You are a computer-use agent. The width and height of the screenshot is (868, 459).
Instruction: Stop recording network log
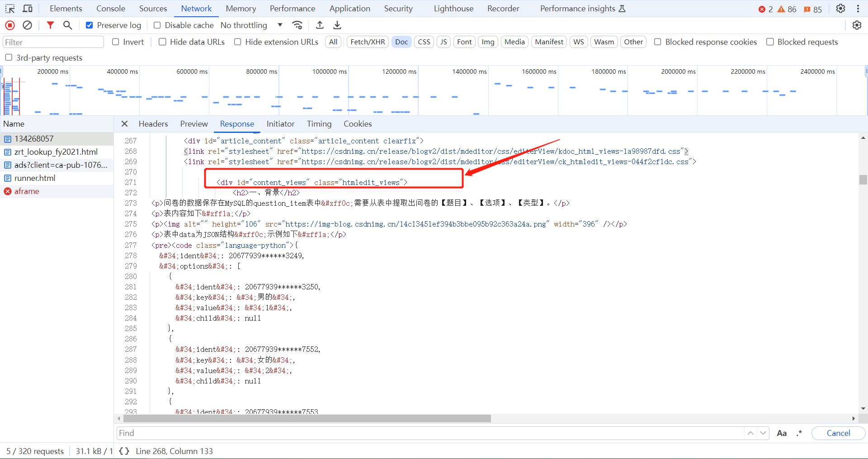(10, 25)
